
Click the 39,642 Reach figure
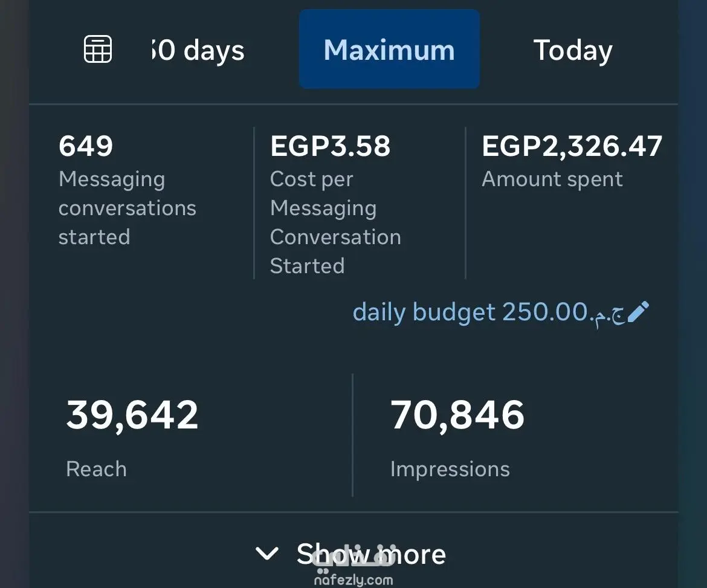point(132,415)
